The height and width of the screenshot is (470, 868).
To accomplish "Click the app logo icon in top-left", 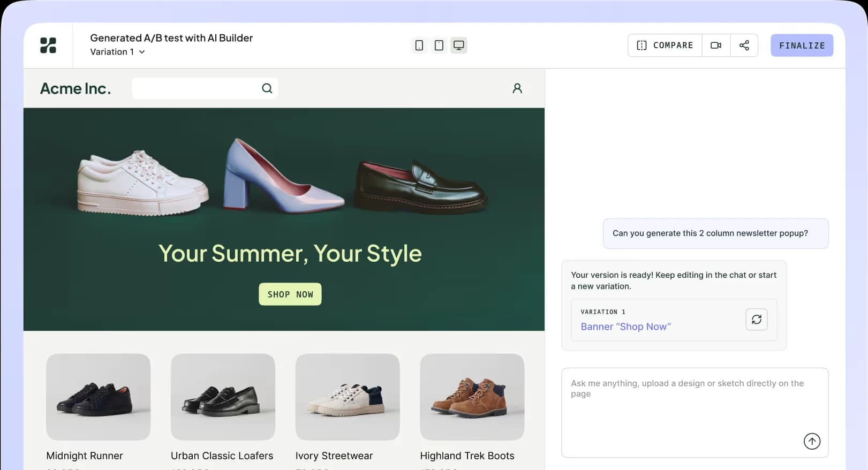I will click(x=48, y=46).
